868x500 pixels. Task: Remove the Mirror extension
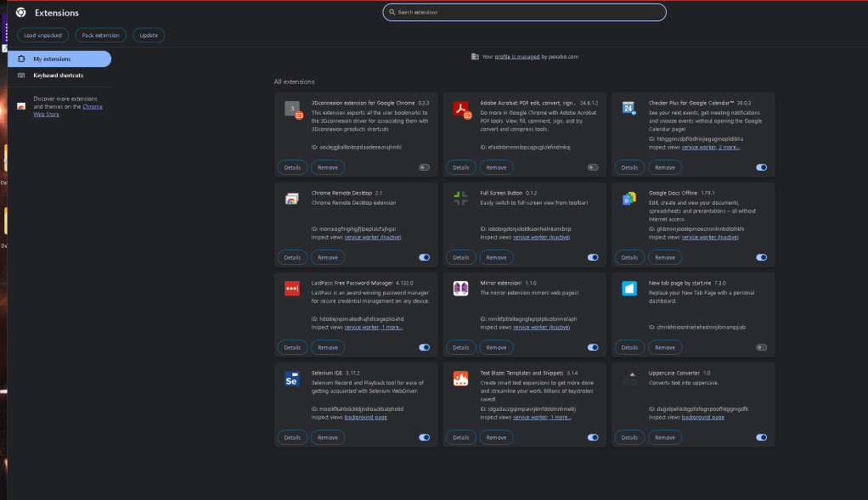click(496, 348)
